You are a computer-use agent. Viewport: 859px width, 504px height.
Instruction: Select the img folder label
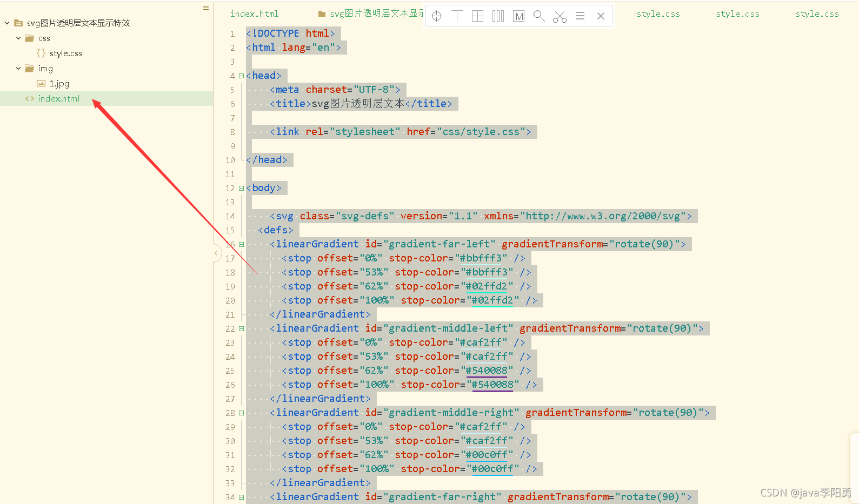45,69
